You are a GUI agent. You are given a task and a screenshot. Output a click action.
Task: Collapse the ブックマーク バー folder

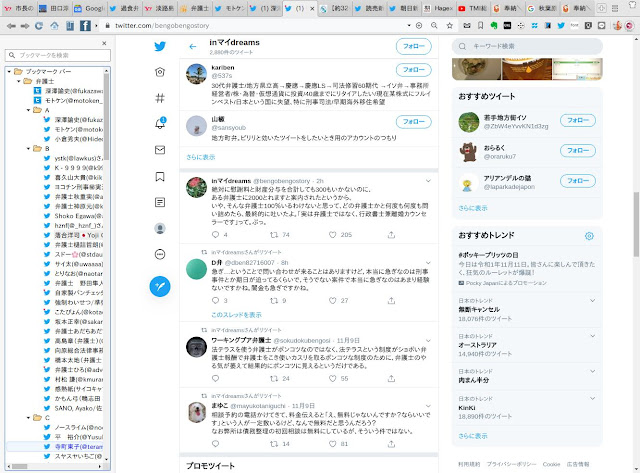(x=9, y=71)
